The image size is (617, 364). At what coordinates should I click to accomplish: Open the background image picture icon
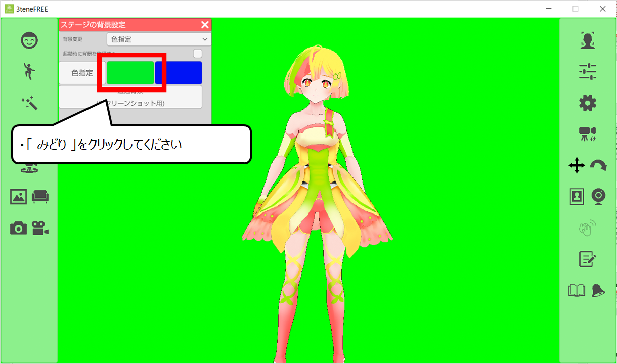pos(19,196)
